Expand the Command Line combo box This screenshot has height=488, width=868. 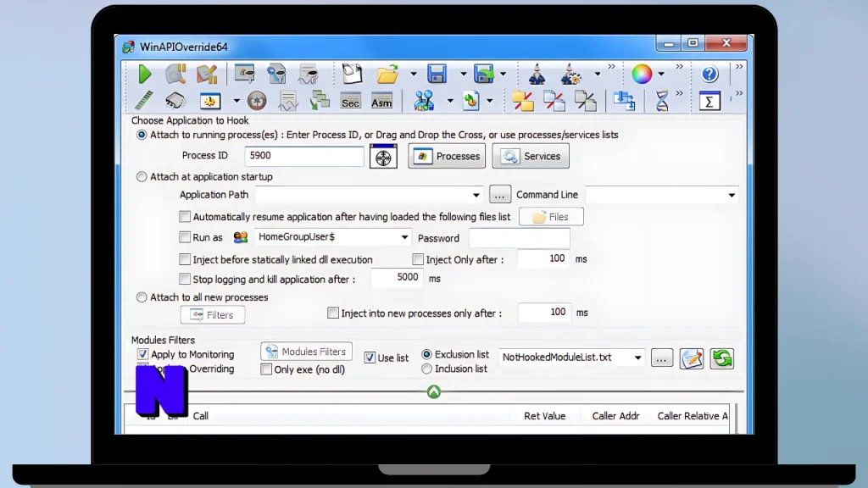(x=732, y=195)
